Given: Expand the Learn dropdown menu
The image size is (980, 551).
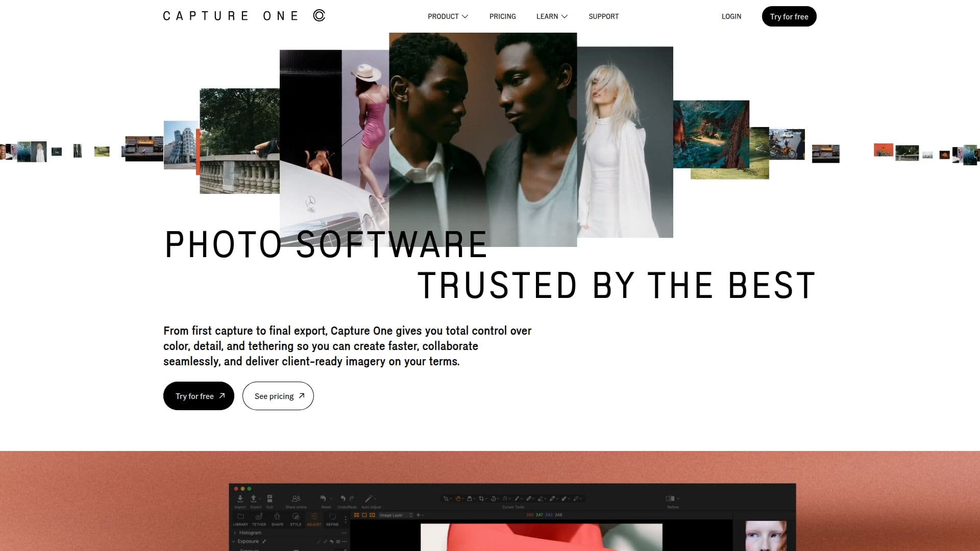Looking at the screenshot, I should [552, 16].
